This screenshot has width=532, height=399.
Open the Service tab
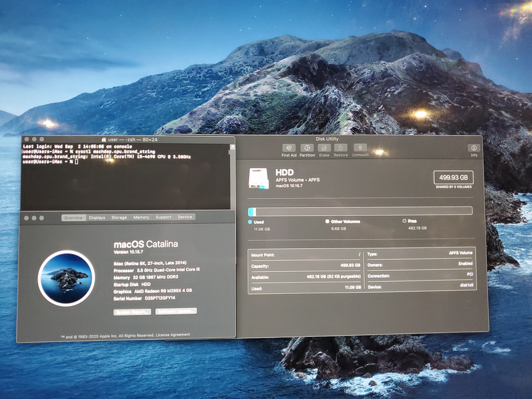(x=185, y=217)
